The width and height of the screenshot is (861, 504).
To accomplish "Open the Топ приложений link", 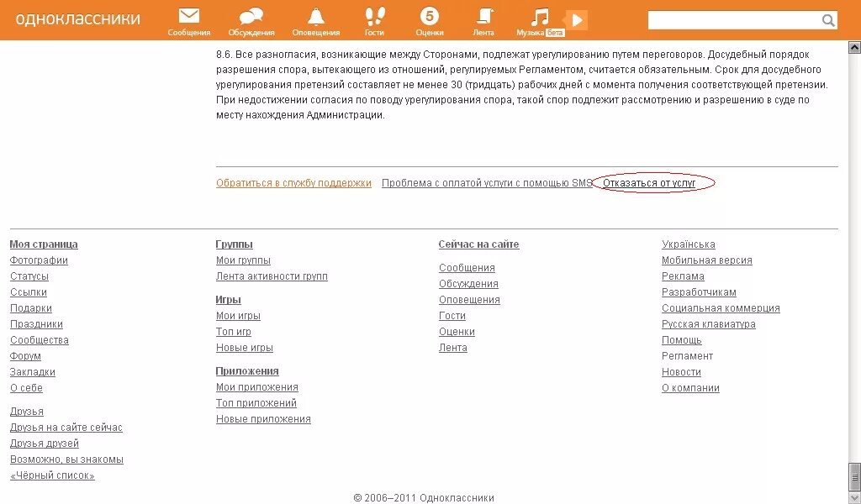I will point(256,402).
